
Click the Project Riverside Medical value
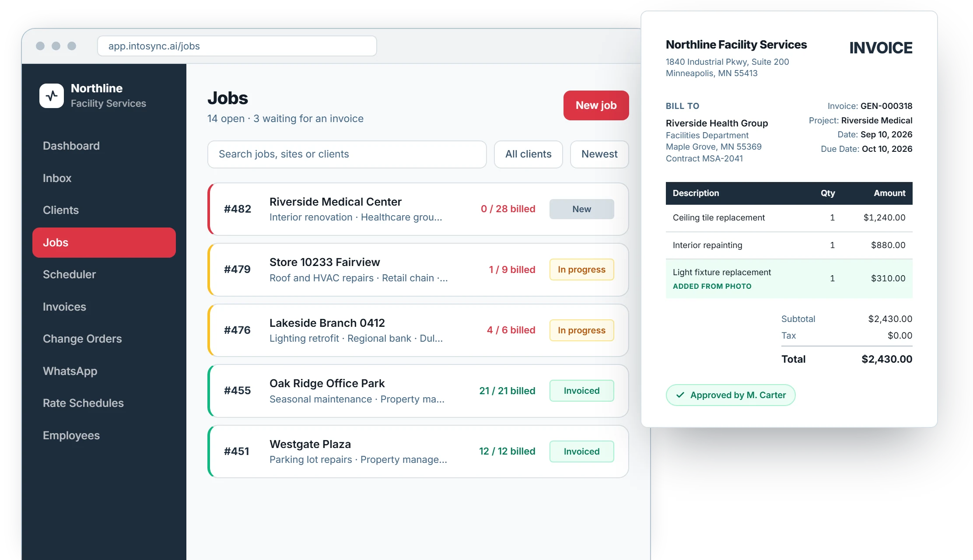(x=877, y=120)
